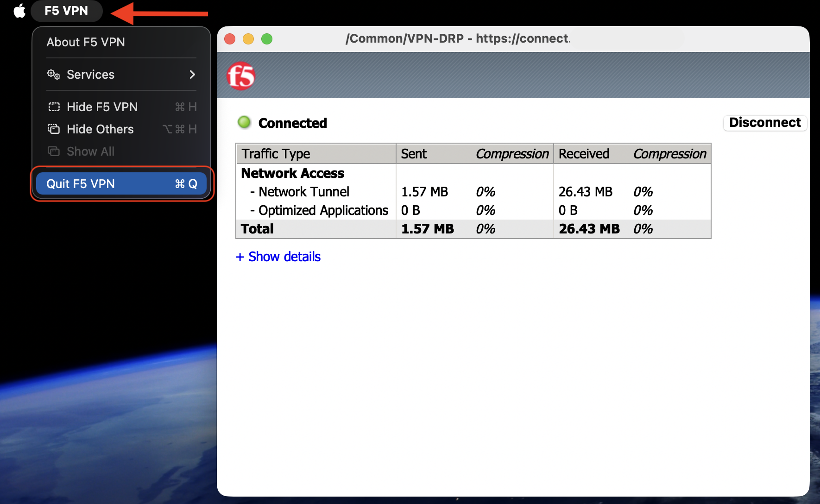Click the F5 logo in header
The image size is (820, 504).
pos(241,76)
